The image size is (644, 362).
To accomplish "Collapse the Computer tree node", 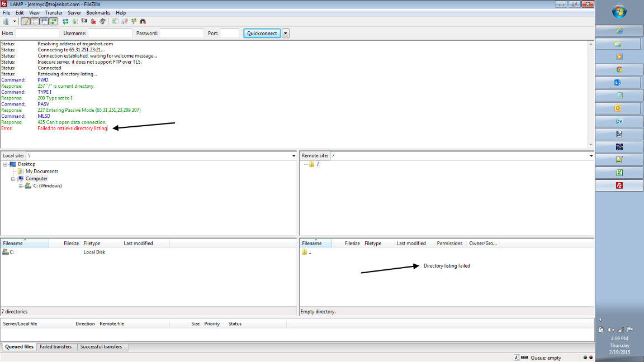I will (x=13, y=179).
